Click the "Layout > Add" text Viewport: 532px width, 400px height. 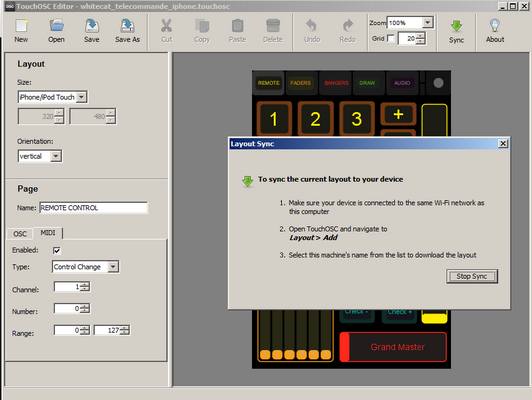pos(313,237)
